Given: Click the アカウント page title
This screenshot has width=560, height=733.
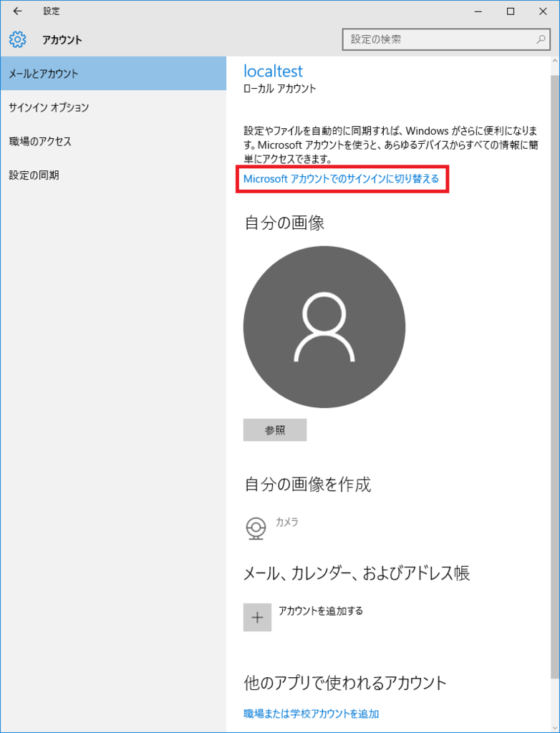Looking at the screenshot, I should [x=62, y=40].
